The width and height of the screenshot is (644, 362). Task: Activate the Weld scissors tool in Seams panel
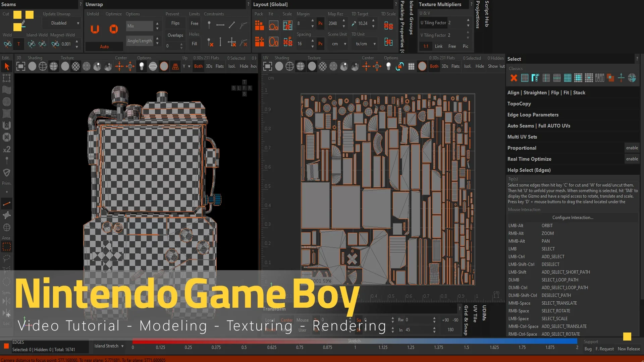(x=7, y=44)
